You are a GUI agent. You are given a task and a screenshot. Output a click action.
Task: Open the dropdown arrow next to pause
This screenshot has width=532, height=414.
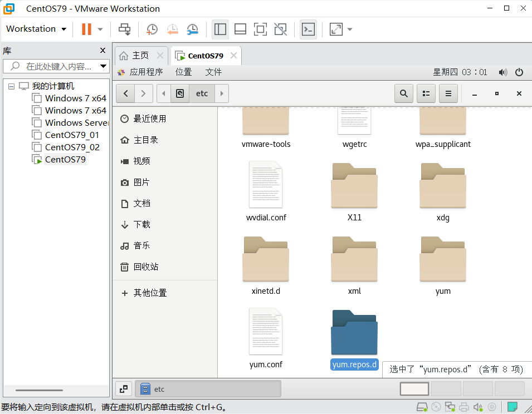point(100,29)
